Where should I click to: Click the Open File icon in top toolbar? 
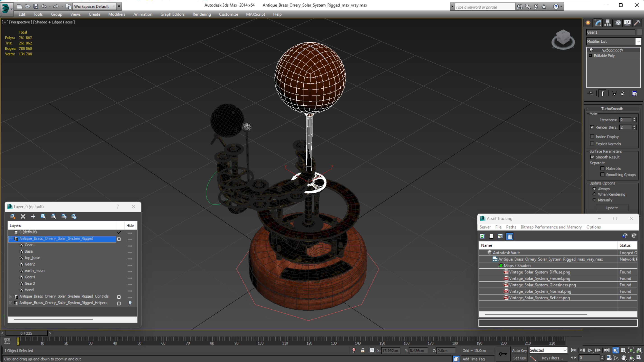[x=28, y=6]
